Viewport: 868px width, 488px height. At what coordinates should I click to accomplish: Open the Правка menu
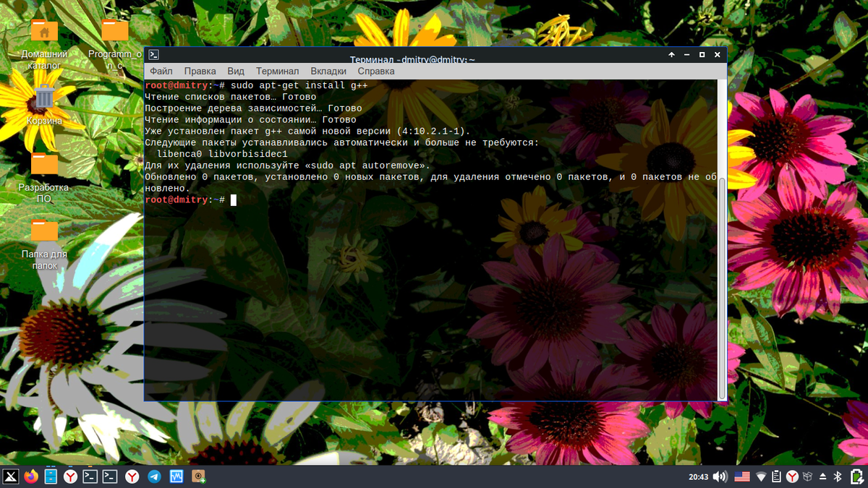click(200, 72)
